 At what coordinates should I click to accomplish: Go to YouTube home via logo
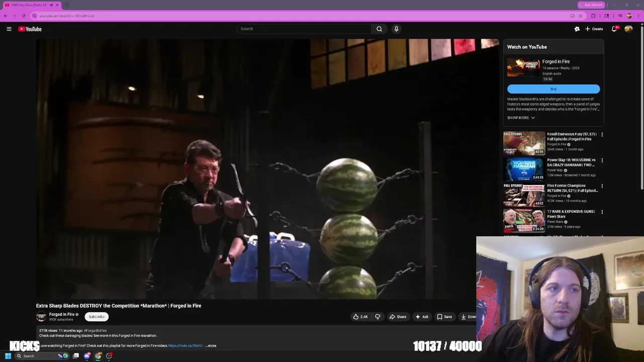tap(30, 29)
